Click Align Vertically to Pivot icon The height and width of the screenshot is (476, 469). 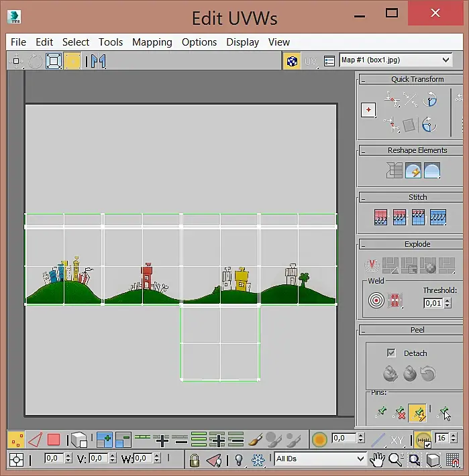point(392,125)
